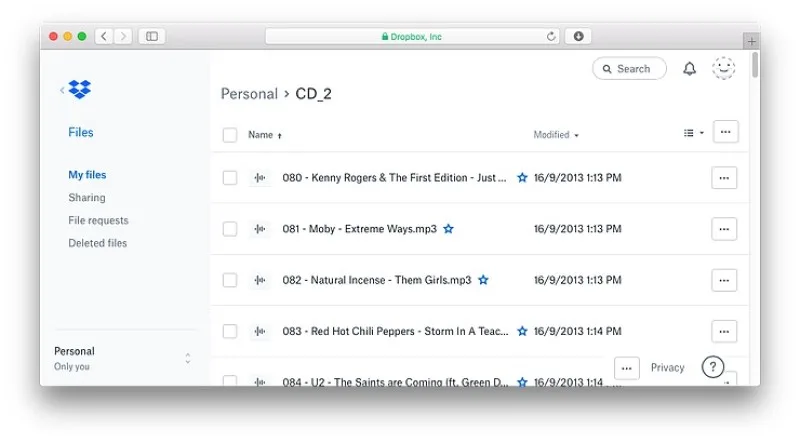The image size is (800, 443).
Task: Click the CD_2 breadcrumb title
Action: (x=313, y=94)
